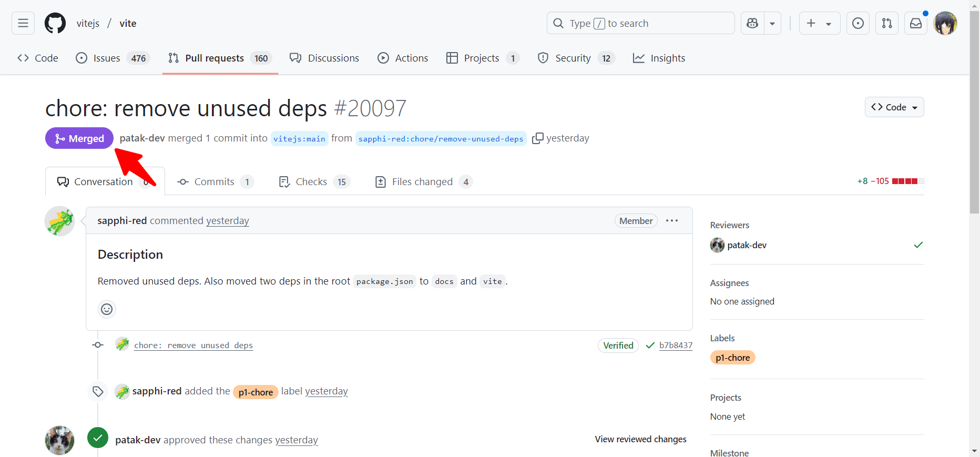This screenshot has height=457, width=980.
Task: Open reviewer patak-dev in sidebar
Action: (747, 245)
